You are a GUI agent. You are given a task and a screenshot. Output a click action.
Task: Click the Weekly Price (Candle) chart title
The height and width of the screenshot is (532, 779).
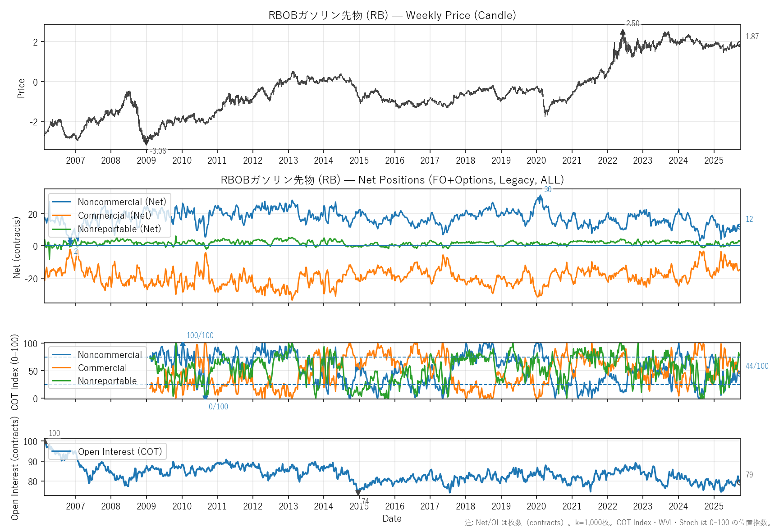(x=392, y=15)
